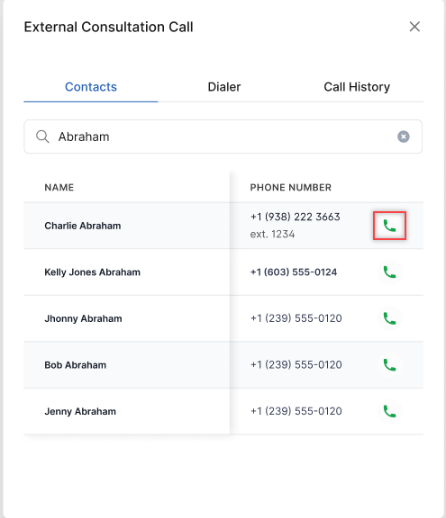Clear the Abraham search text
The width and height of the screenshot is (446, 518).
pyautogui.click(x=403, y=137)
